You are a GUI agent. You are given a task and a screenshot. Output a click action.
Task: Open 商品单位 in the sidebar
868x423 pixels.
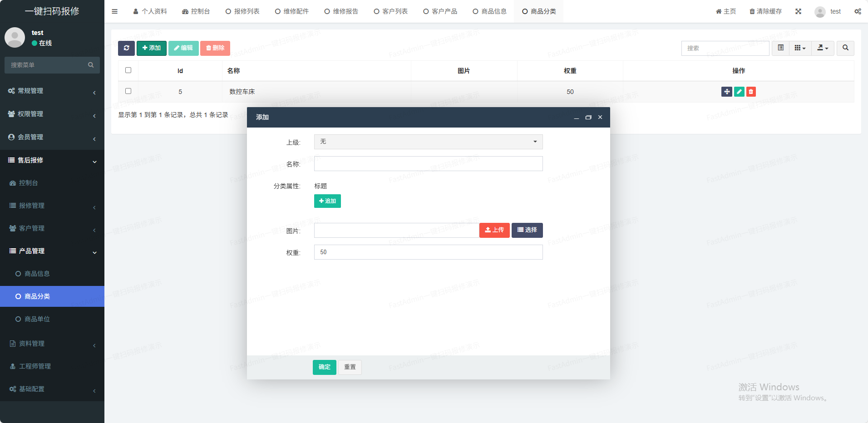coord(37,319)
